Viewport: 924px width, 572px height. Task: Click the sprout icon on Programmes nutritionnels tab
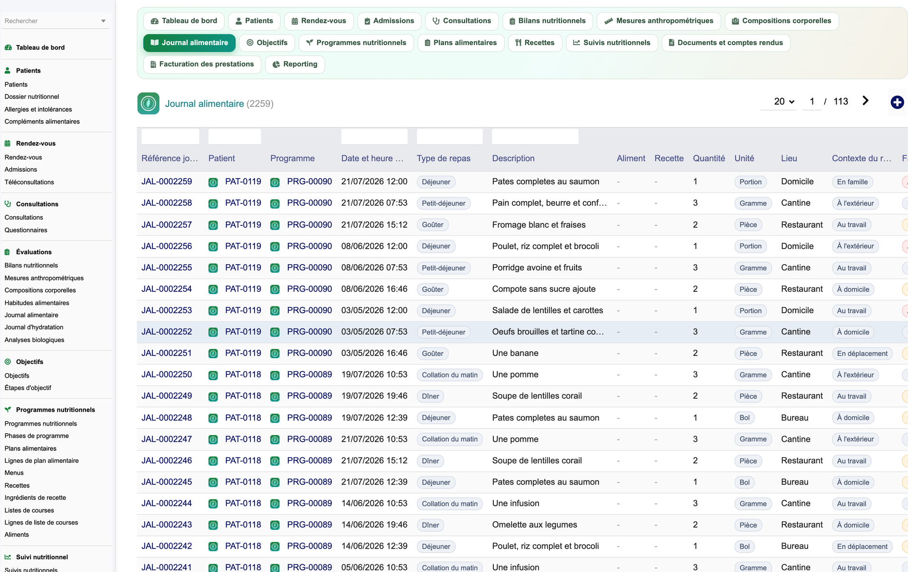tap(310, 43)
